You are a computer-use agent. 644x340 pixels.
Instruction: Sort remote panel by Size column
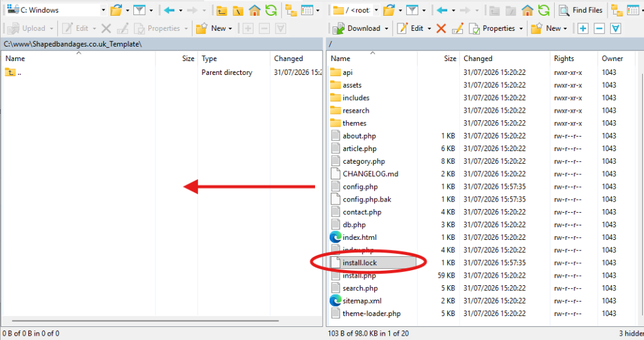tap(438, 59)
